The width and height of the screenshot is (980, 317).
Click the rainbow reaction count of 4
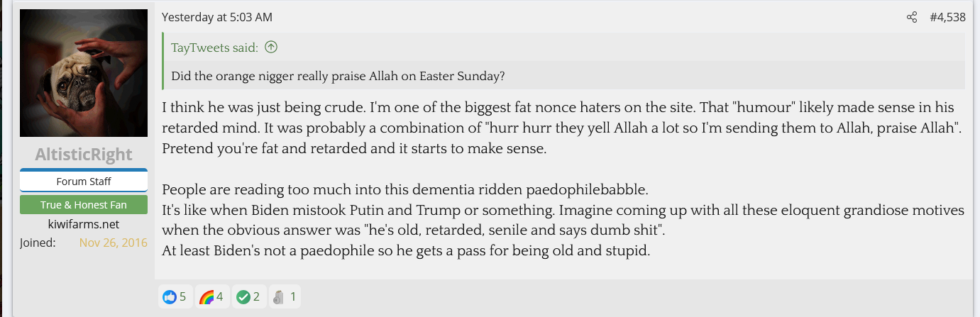click(x=220, y=297)
